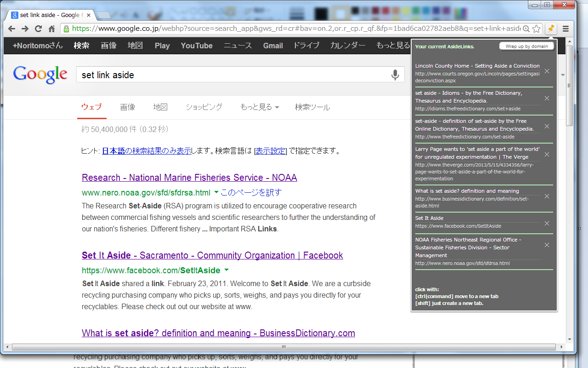Open Gmail in Google bar
The height and width of the screenshot is (368, 588).
(273, 46)
